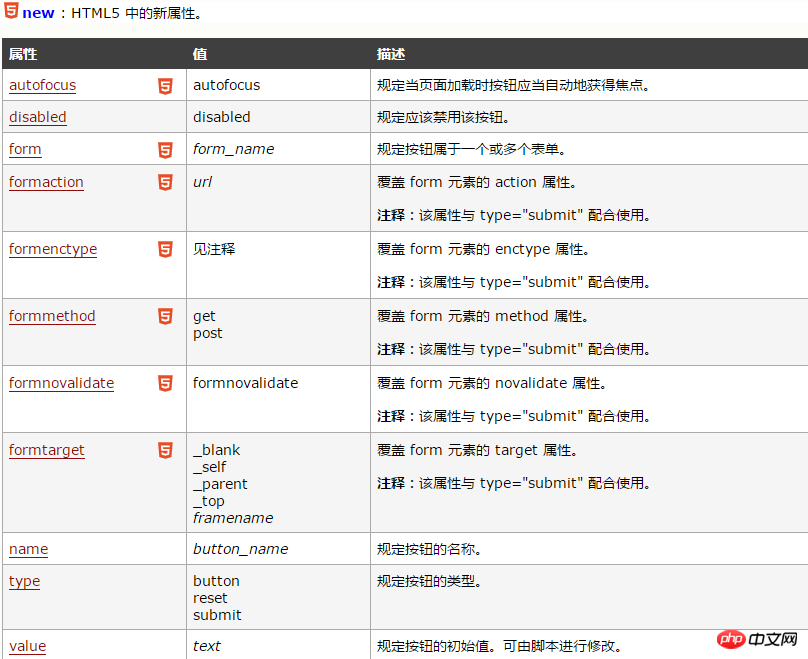
Task: Follow the form attribute link
Action: [25, 149]
